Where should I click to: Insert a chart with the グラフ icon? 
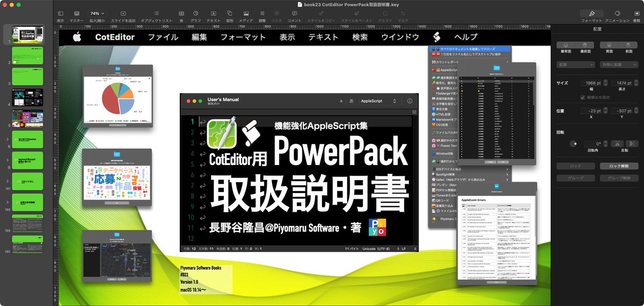click(196, 13)
